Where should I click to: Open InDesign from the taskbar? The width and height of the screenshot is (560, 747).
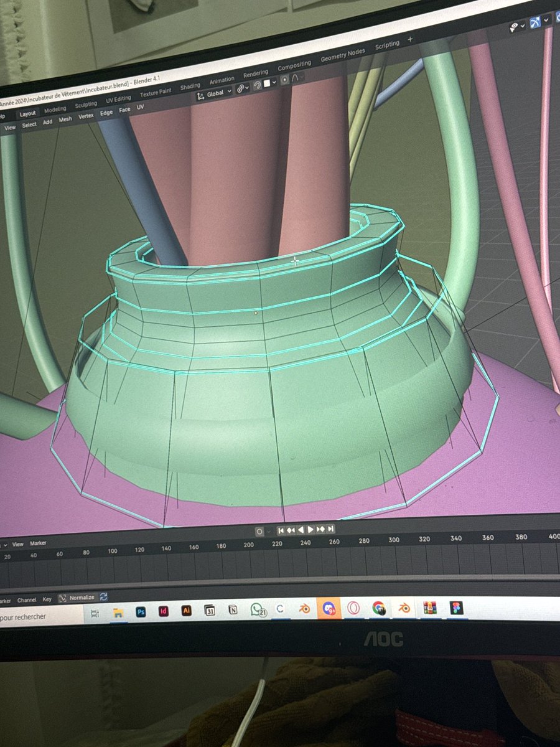(164, 611)
